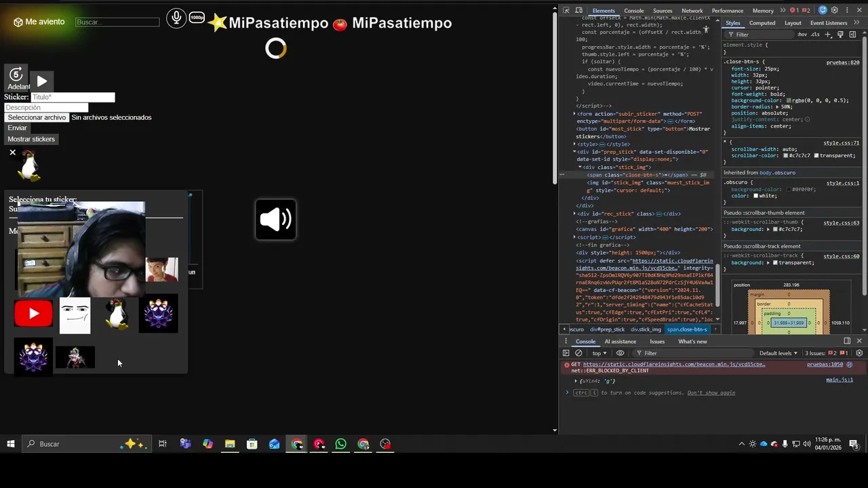The height and width of the screenshot is (488, 868).
Task: Click the accessibility figure icon in Elements panel
Action: [x=706, y=30]
